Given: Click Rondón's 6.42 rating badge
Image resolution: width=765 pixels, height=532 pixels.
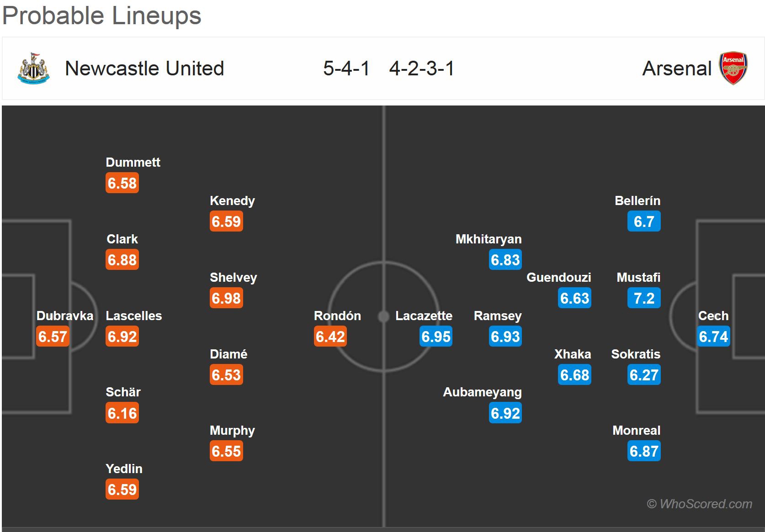Looking at the screenshot, I should pyautogui.click(x=330, y=337).
